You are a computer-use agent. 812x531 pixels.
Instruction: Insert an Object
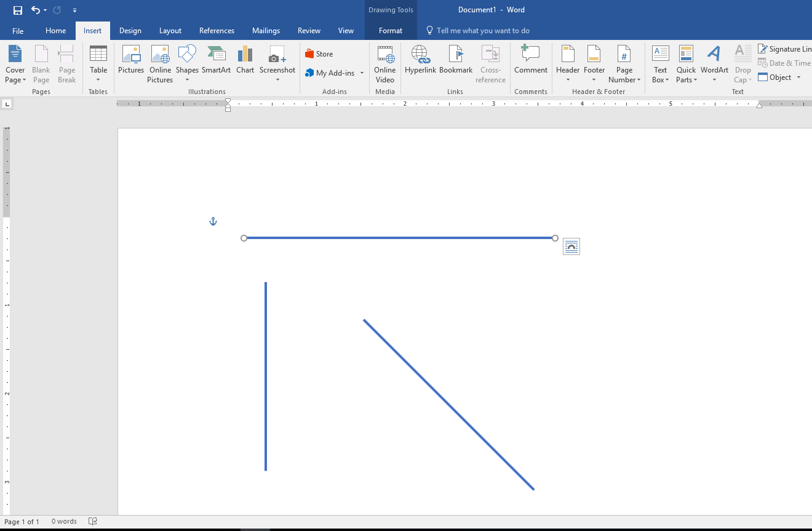(x=775, y=77)
